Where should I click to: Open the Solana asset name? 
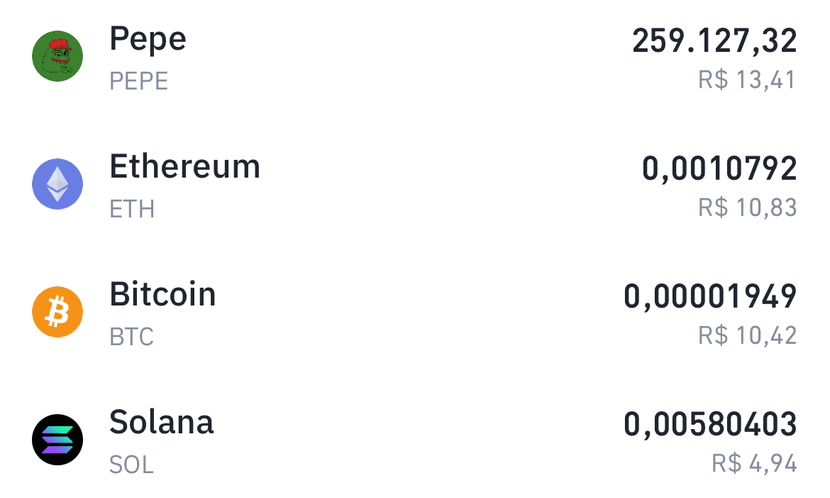point(161,422)
